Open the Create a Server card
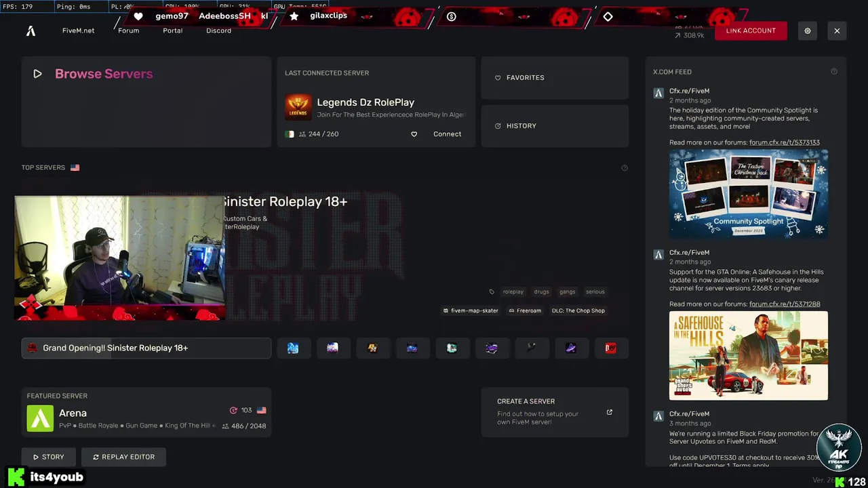This screenshot has height=488, width=868. (x=555, y=412)
